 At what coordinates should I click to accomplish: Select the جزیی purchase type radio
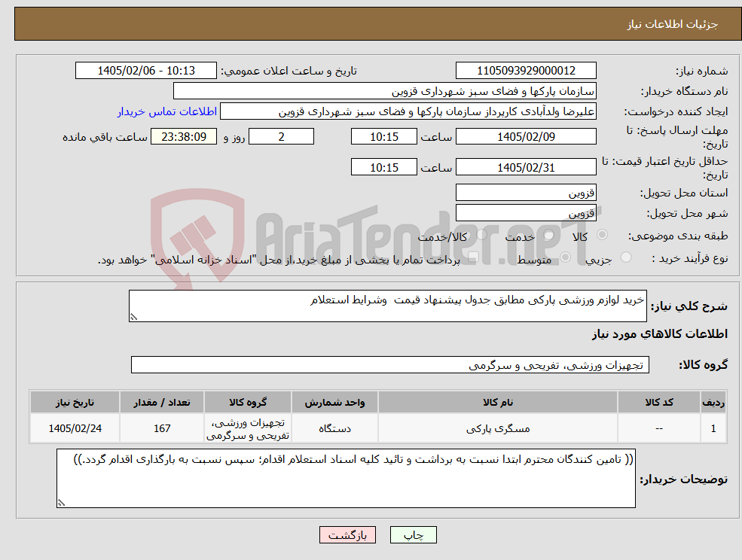click(625, 257)
